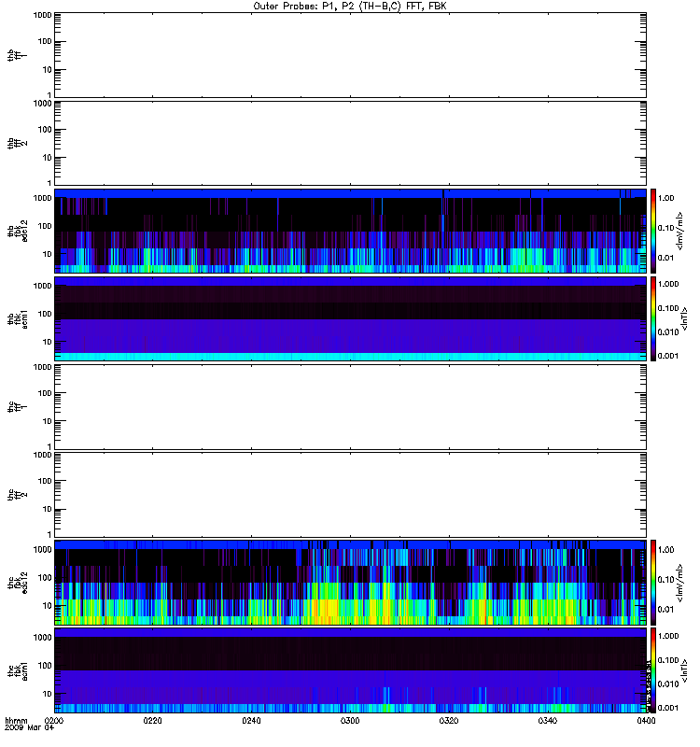The image size is (700, 747).
Task: Click inside the thb fbk scm1 spectrogram
Action: tap(350, 318)
